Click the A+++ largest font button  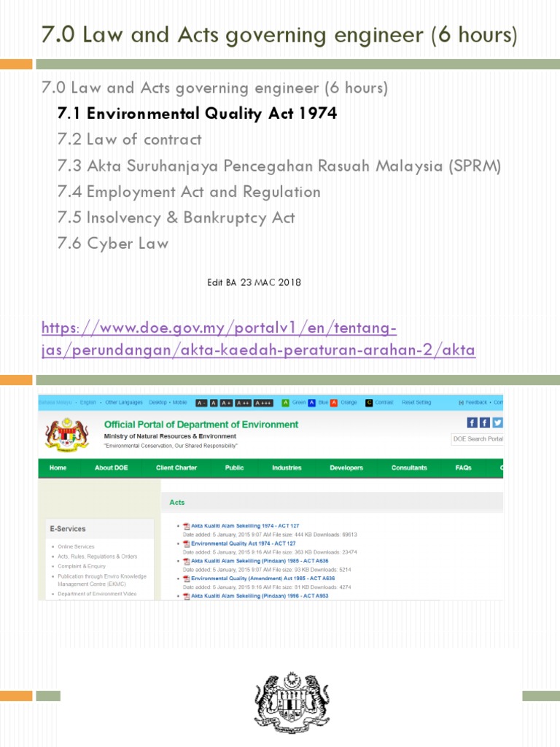[263, 403]
